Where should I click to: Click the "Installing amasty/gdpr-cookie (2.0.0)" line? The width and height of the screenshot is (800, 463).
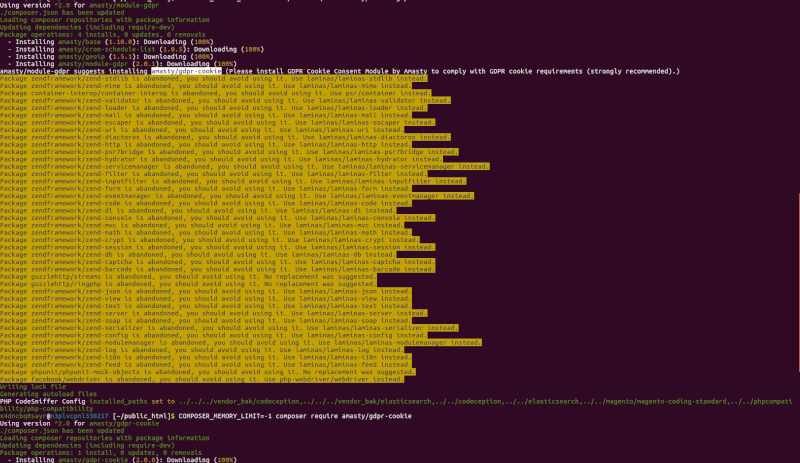[122, 459]
